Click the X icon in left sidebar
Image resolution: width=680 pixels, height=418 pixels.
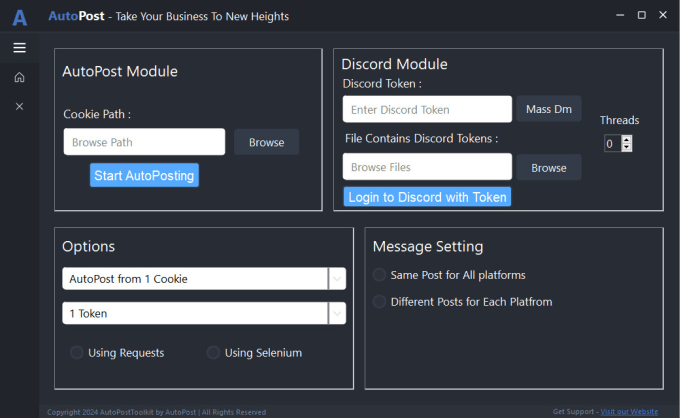[x=20, y=106]
